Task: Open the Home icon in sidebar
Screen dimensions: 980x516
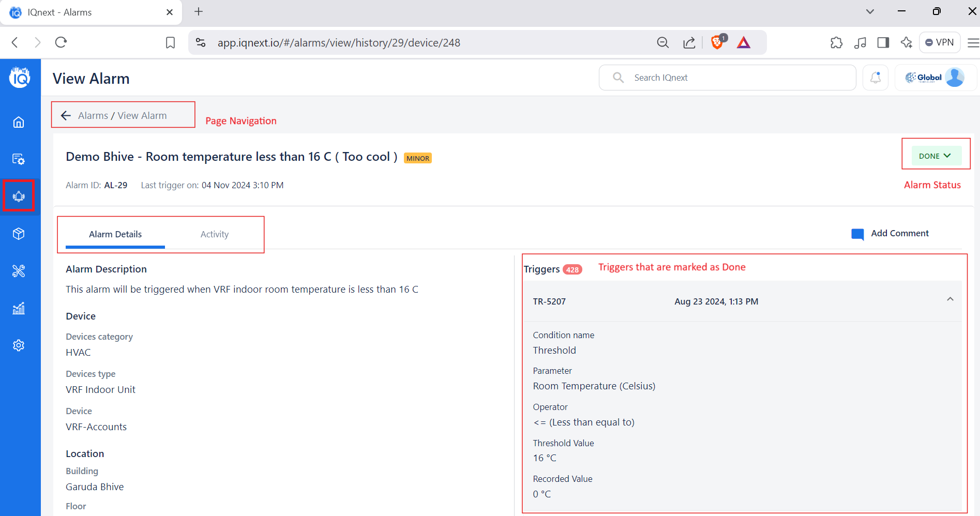Action: [x=19, y=122]
